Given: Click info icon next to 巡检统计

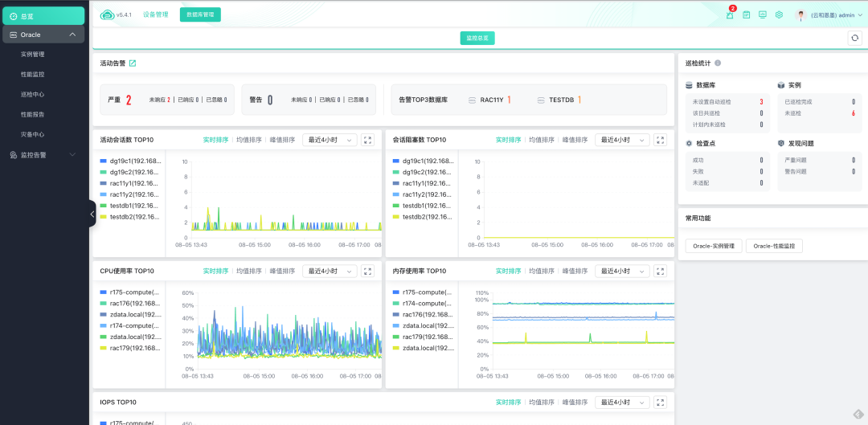Looking at the screenshot, I should click(718, 63).
